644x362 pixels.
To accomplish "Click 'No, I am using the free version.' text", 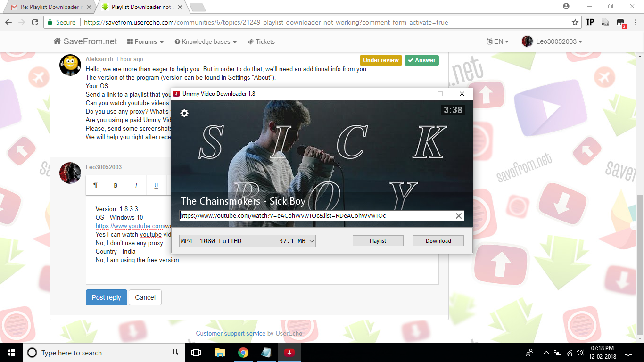I will pyautogui.click(x=138, y=260).
